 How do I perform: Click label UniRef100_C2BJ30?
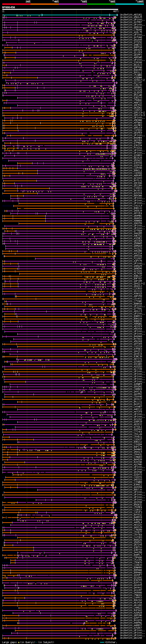[x=131, y=85]
